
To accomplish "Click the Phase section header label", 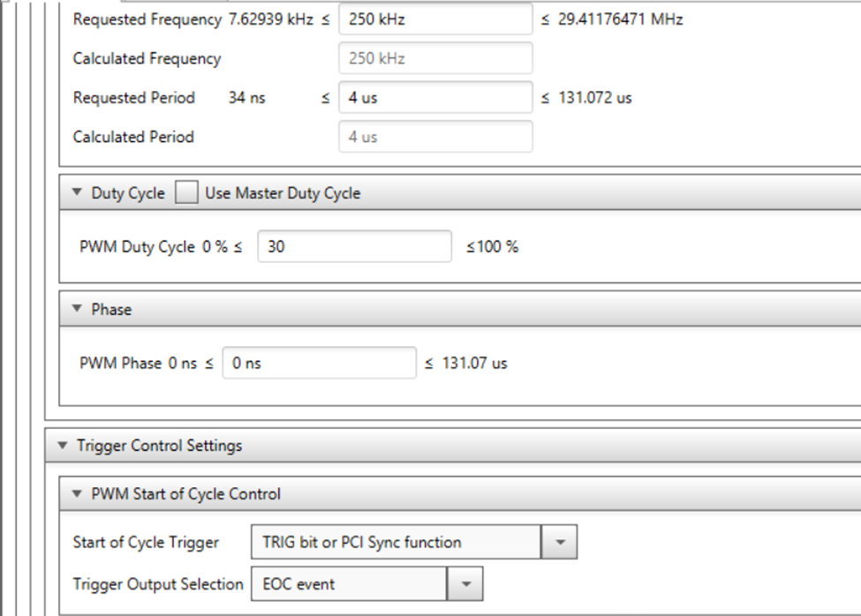I will pos(111,310).
